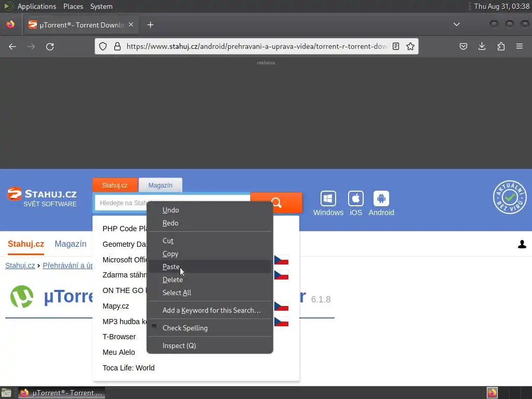Open the extensions puzzle icon
The width and height of the screenshot is (532, 399).
pos(501,46)
